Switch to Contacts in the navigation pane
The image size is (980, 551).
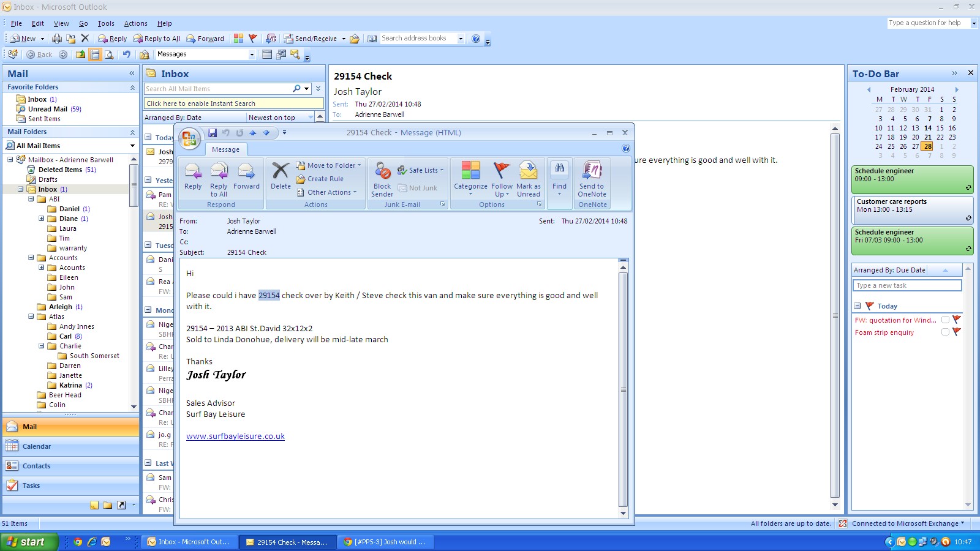pos(71,466)
